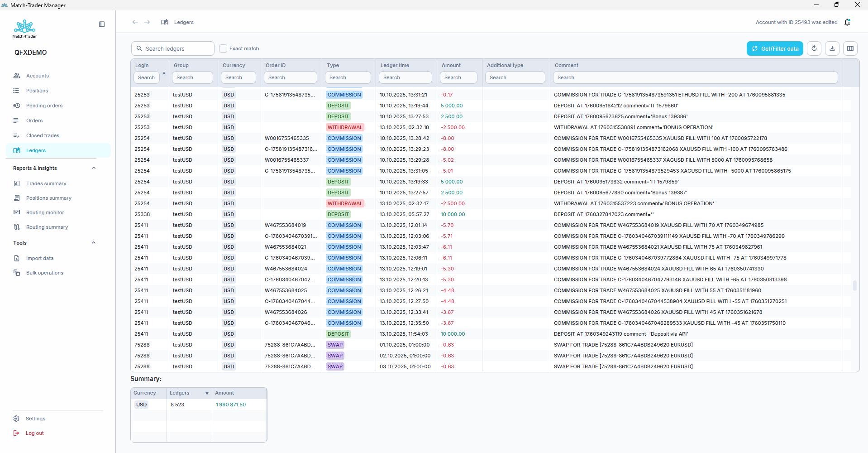This screenshot has width=868, height=453.
Task: Click the notifications bell icon
Action: tap(847, 22)
